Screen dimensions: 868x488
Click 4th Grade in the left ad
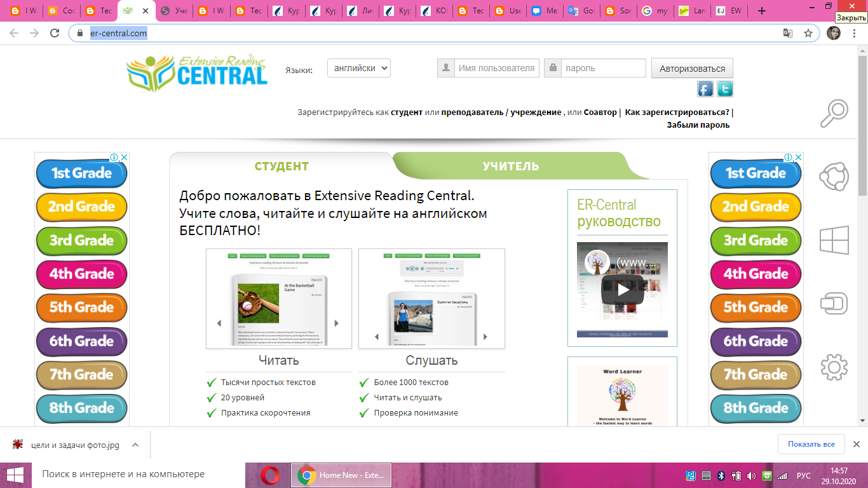81,274
